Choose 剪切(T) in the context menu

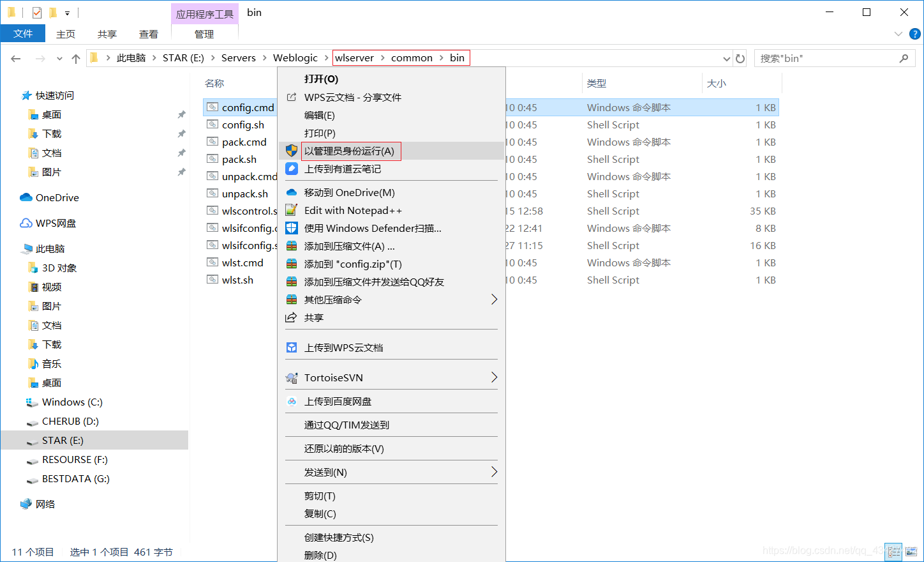tap(391, 496)
